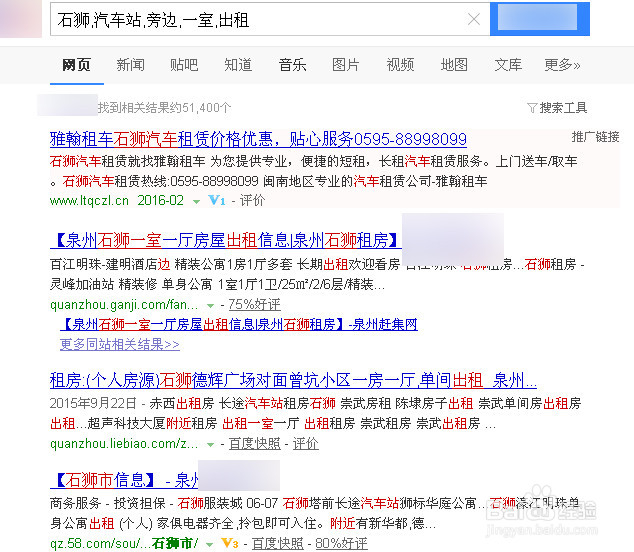The image size is (634, 552).
Task: Click the V3 verification badge
Action: click(x=230, y=543)
